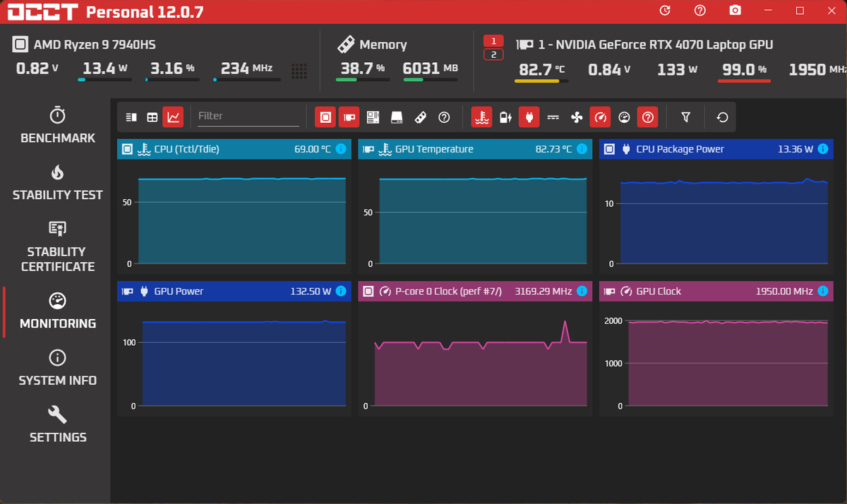This screenshot has height=504, width=847.
Task: Open info for CPU Package Power graph
Action: [x=823, y=149]
